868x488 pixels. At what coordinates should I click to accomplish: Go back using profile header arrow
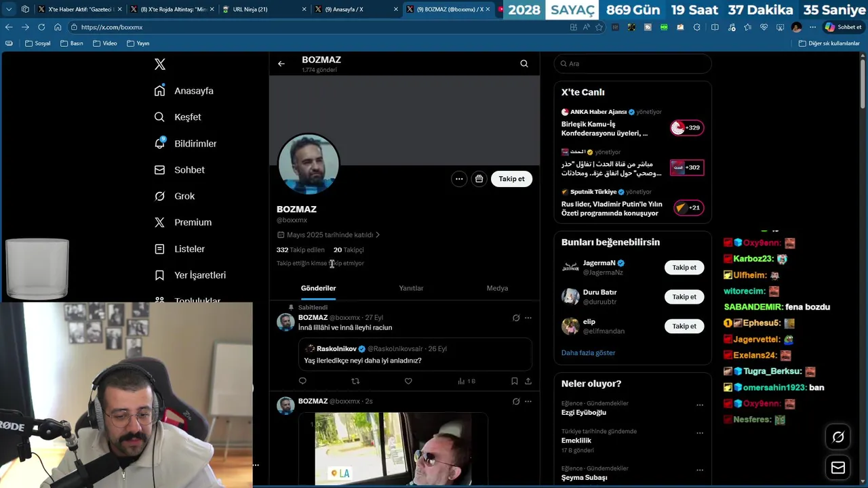point(281,64)
